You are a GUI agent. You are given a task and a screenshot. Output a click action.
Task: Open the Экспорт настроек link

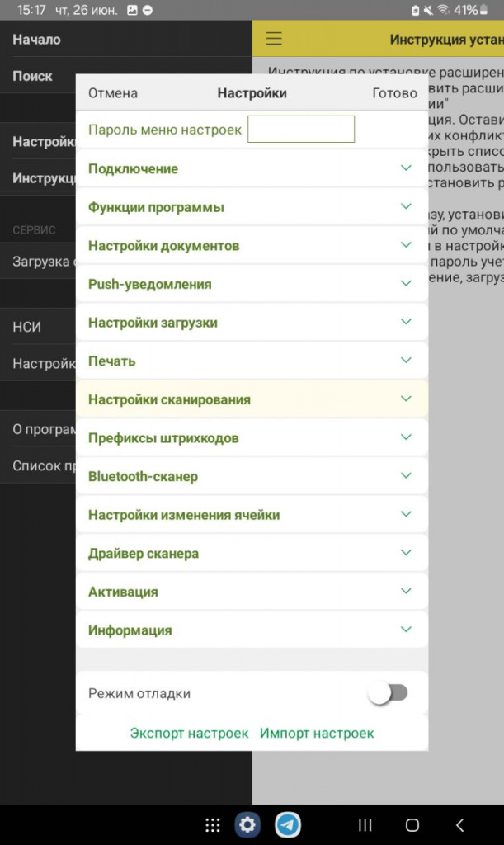click(189, 733)
